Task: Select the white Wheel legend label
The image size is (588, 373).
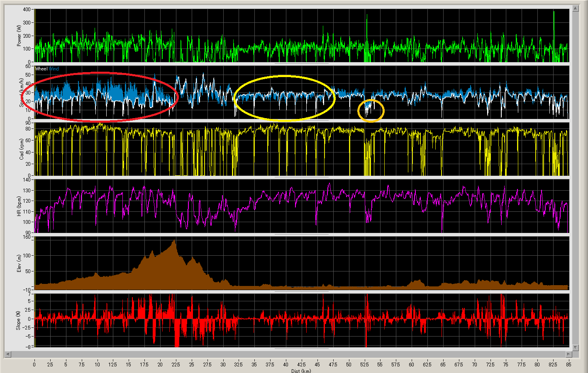Action: pyautogui.click(x=41, y=69)
